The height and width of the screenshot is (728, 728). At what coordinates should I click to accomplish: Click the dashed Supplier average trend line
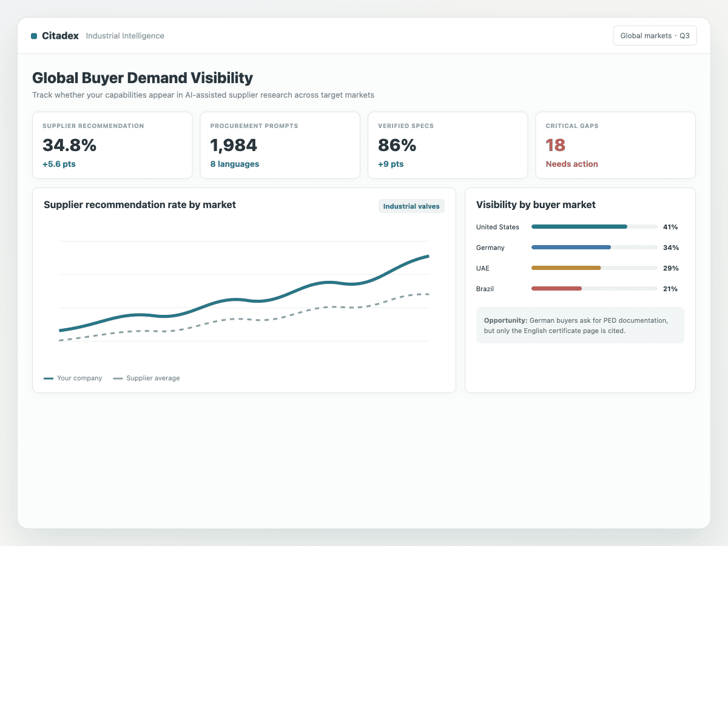tap(244, 320)
